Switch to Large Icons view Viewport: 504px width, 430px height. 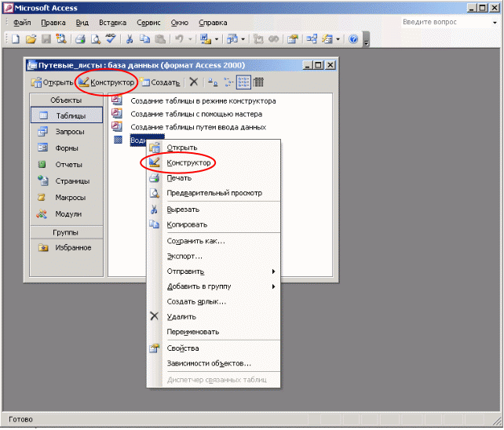click(x=213, y=82)
